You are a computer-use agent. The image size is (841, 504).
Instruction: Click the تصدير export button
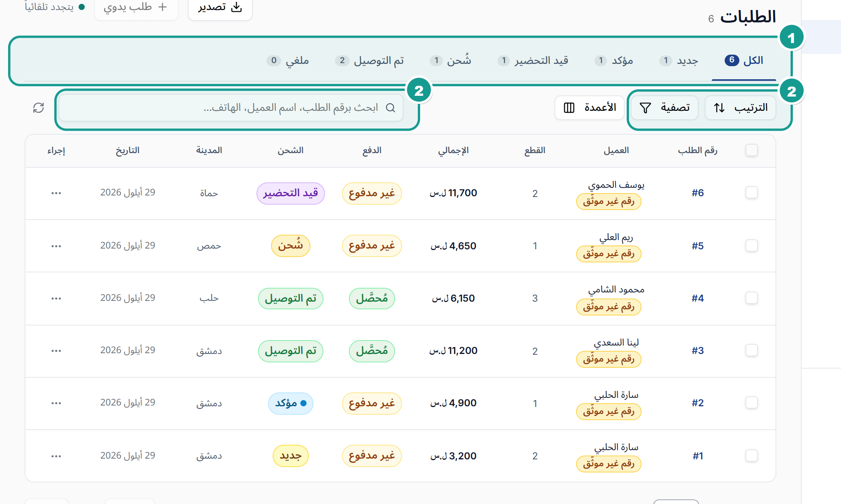point(220,8)
